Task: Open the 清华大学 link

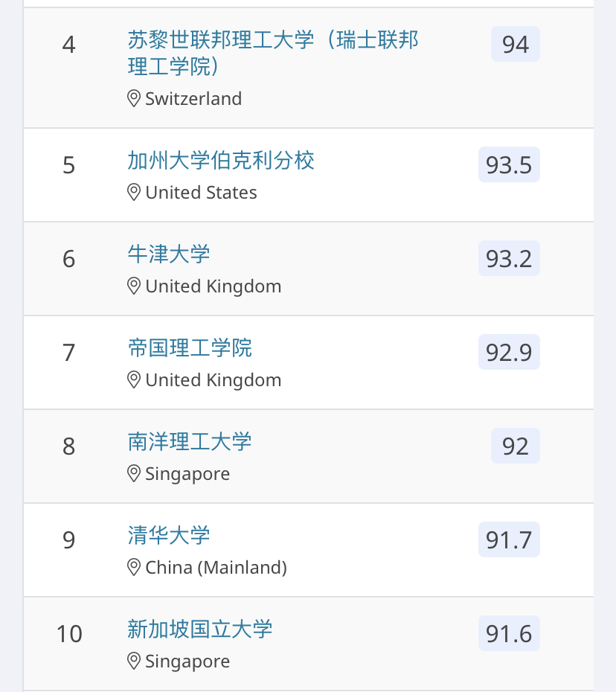Action: 169,535
